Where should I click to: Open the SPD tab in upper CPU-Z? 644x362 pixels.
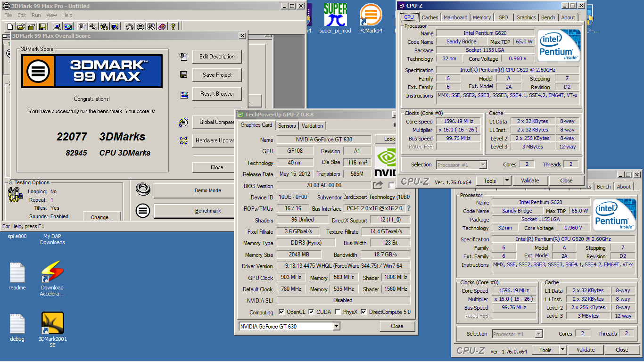pos(504,17)
